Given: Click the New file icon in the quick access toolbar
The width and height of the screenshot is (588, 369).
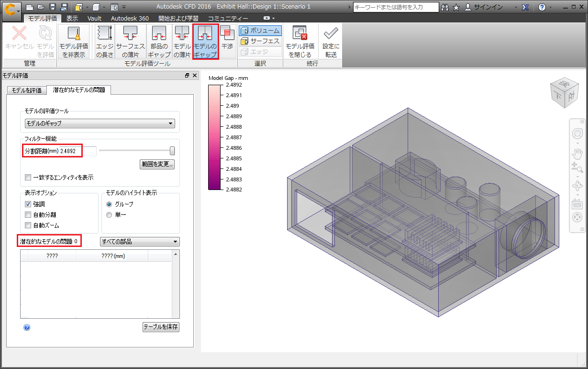Looking at the screenshot, I should tap(29, 7).
